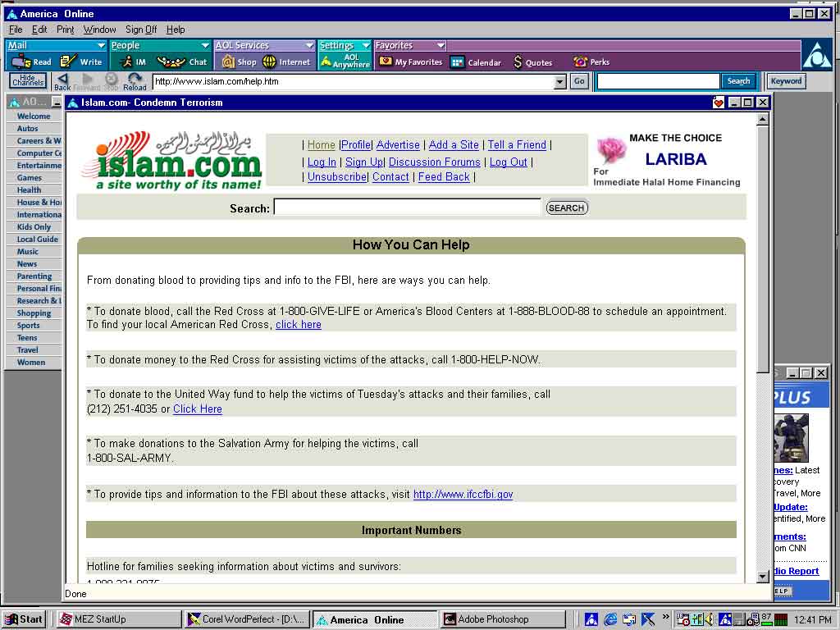
Task: Click the Tell a Friend link
Action: pyautogui.click(x=517, y=144)
